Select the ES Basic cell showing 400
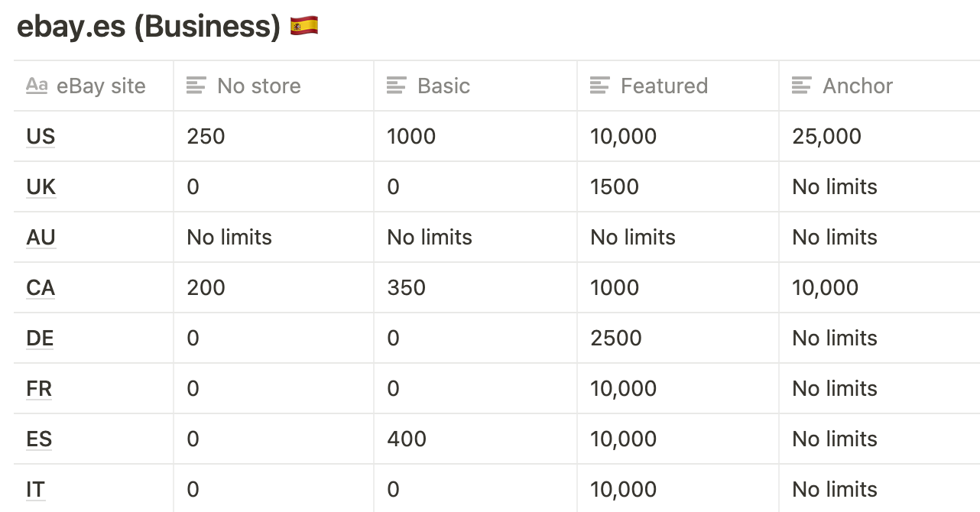Image resolution: width=980 pixels, height=512 pixels. click(475, 439)
